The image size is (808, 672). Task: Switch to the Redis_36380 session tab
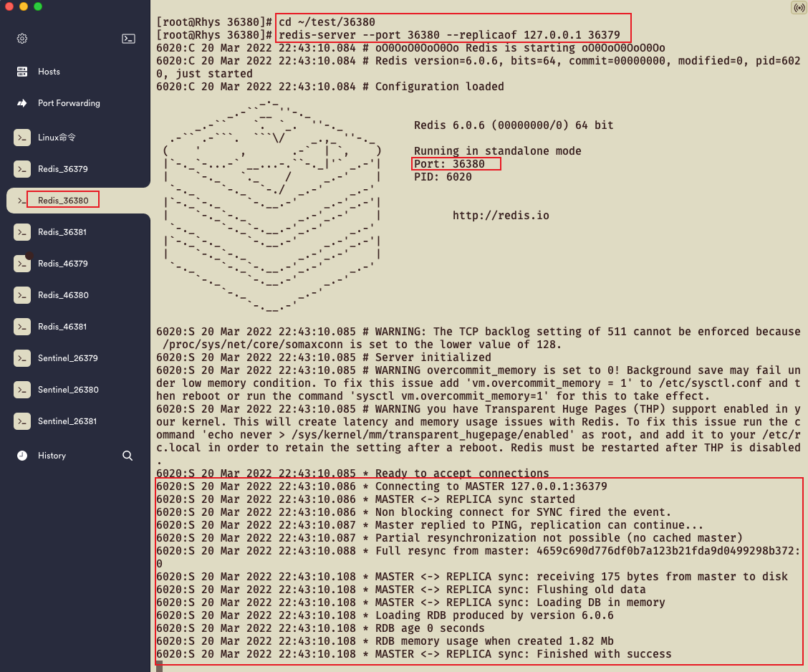pos(63,201)
